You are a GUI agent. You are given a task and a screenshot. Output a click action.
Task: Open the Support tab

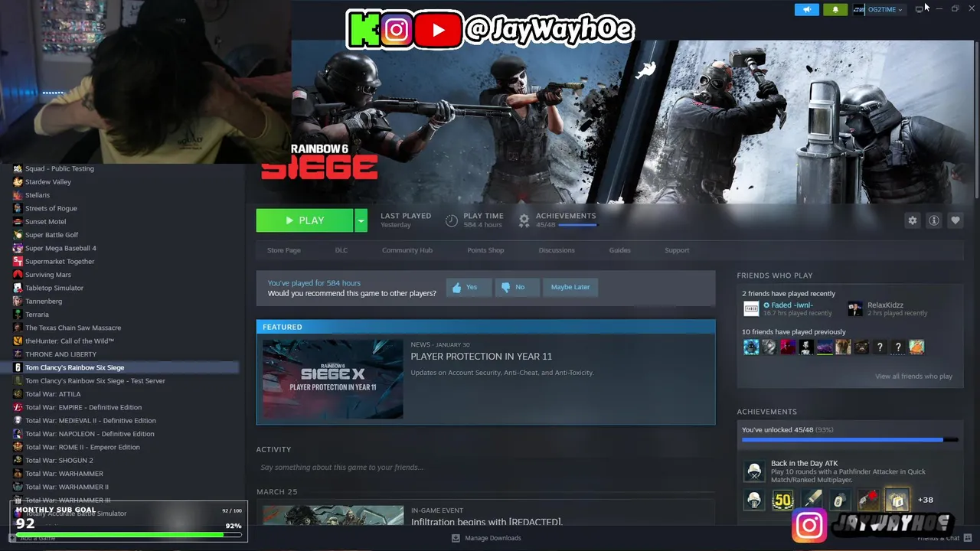click(x=677, y=250)
